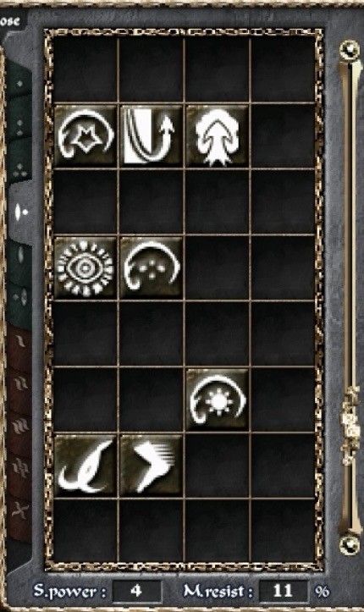Screen dimensions: 364x612
Task: Select the four-dots-under-arc spell icon
Action: (x=152, y=267)
